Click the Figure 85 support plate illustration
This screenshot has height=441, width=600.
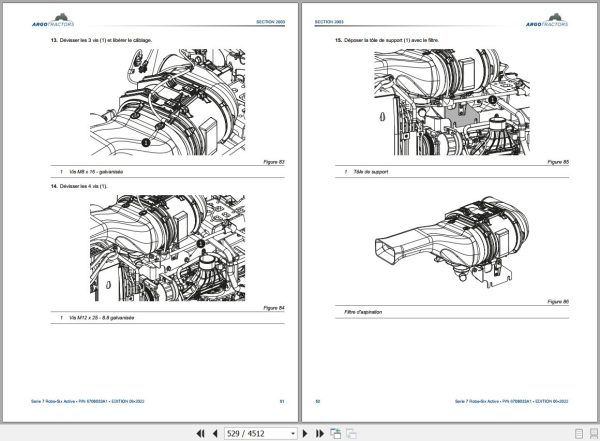[x=452, y=102]
